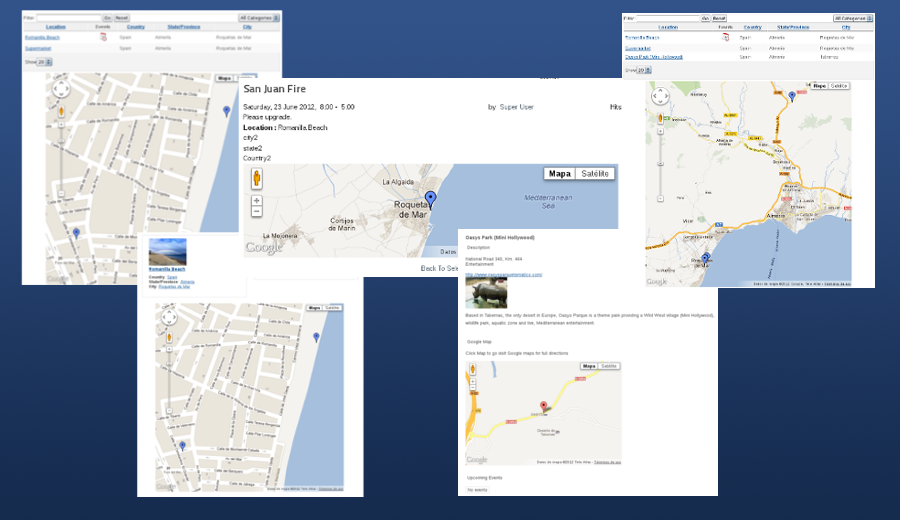This screenshot has height=520, width=900.
Task: Zoom out on the San Juan Fire map
Action: 257,212
